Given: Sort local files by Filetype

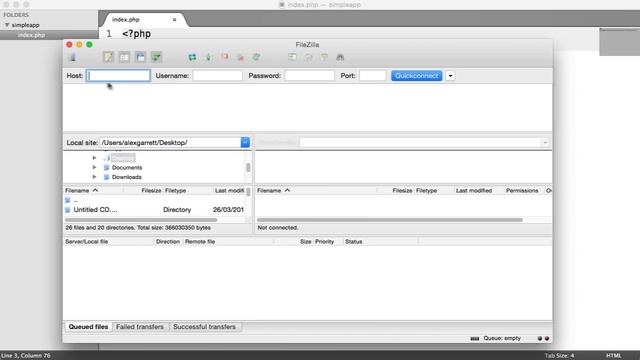Looking at the screenshot, I should click(176, 191).
